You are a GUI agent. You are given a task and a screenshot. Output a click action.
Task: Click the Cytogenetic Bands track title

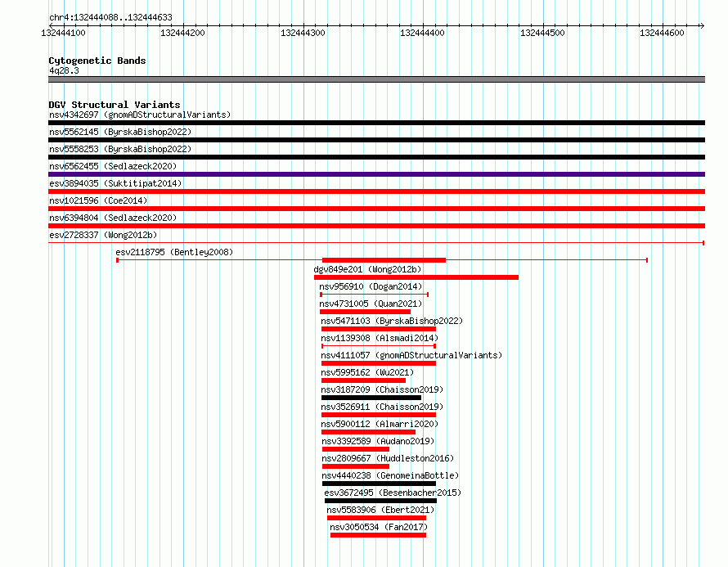click(x=97, y=61)
